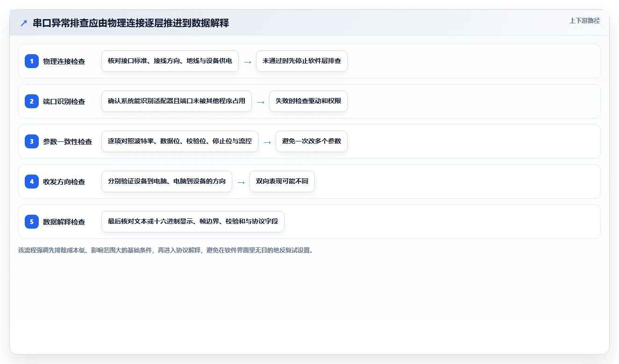Click the arrow icon beside the title
This screenshot has width=619, height=364.
[23, 23]
